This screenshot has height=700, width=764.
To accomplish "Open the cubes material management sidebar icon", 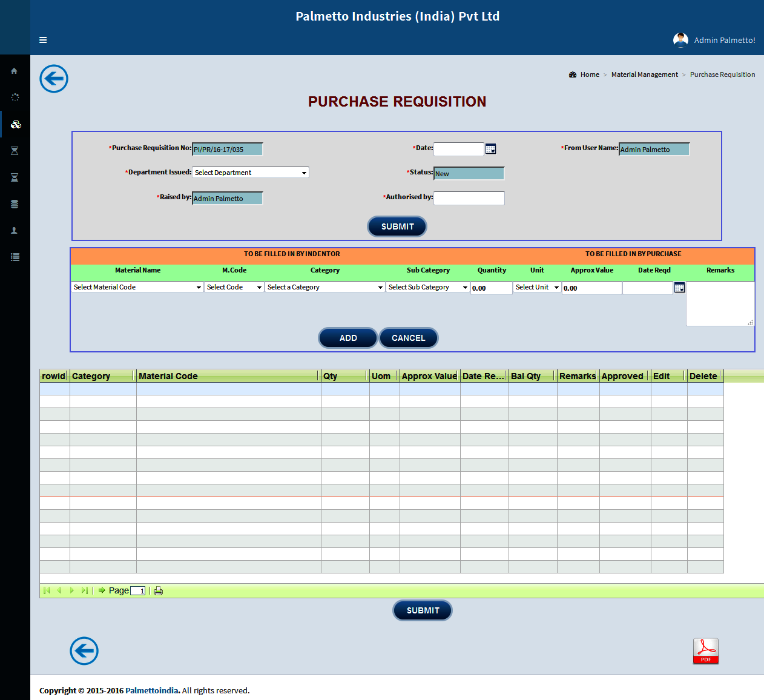I will point(16,124).
